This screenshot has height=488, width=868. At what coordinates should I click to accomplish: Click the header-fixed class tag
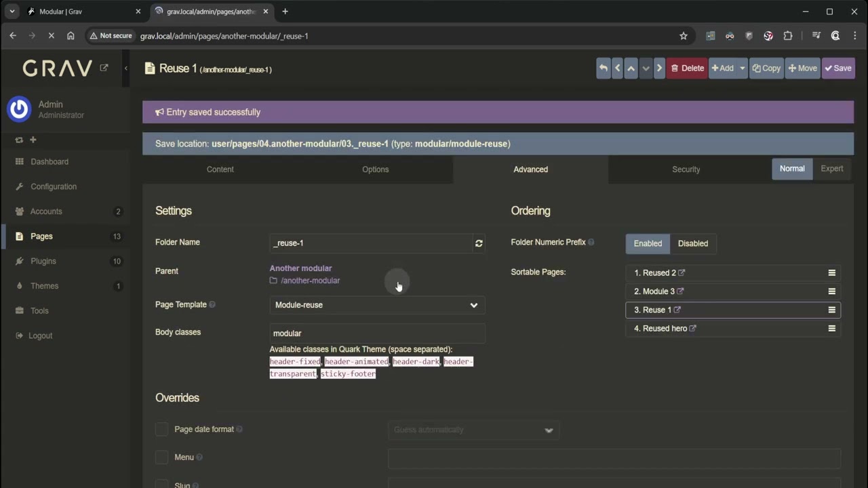tap(295, 362)
